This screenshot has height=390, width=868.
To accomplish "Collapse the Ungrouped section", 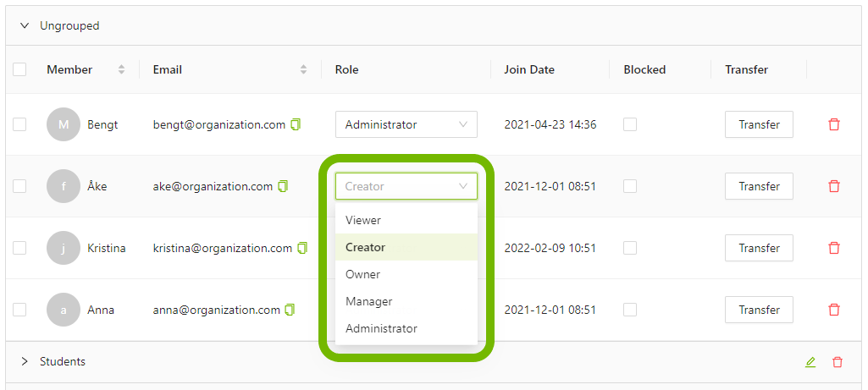I will click(x=25, y=25).
